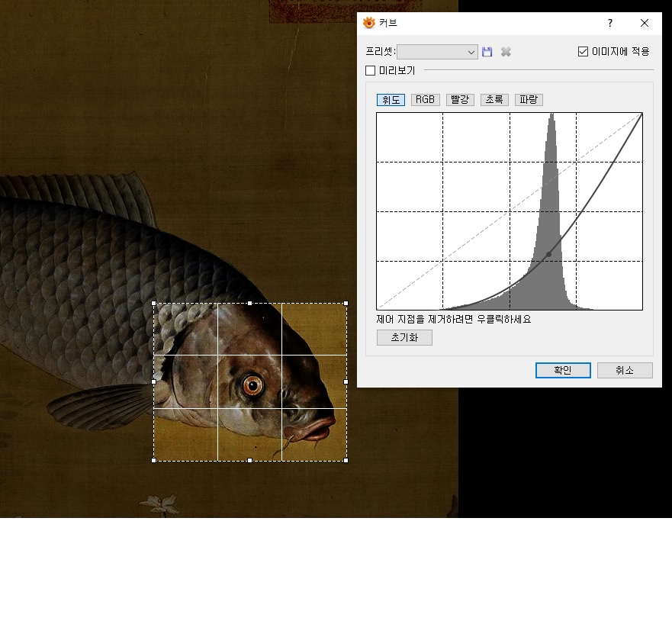Click the curve control point on graph
The height and width of the screenshot is (621, 672).
pyautogui.click(x=548, y=254)
